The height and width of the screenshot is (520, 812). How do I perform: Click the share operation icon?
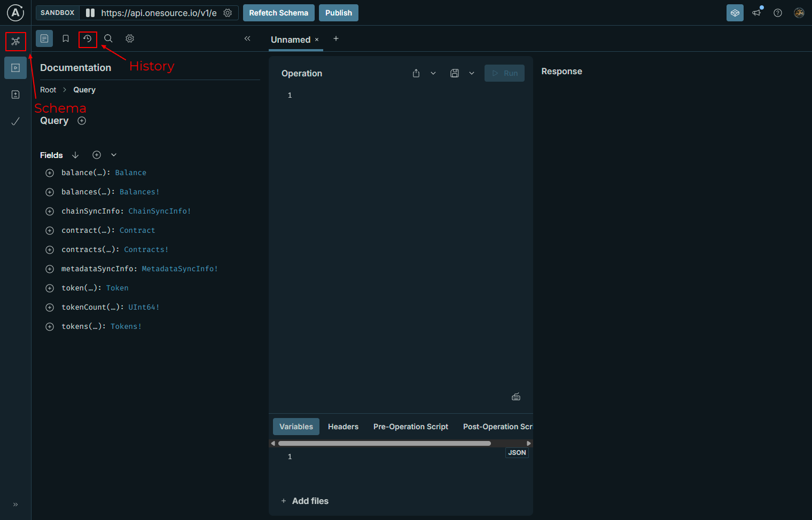[x=416, y=73]
